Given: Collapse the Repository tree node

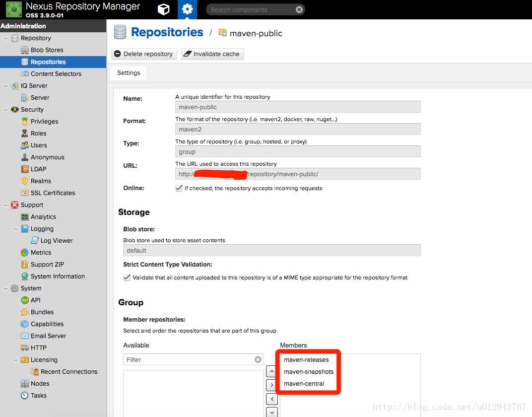Looking at the screenshot, I should click(x=5, y=38).
